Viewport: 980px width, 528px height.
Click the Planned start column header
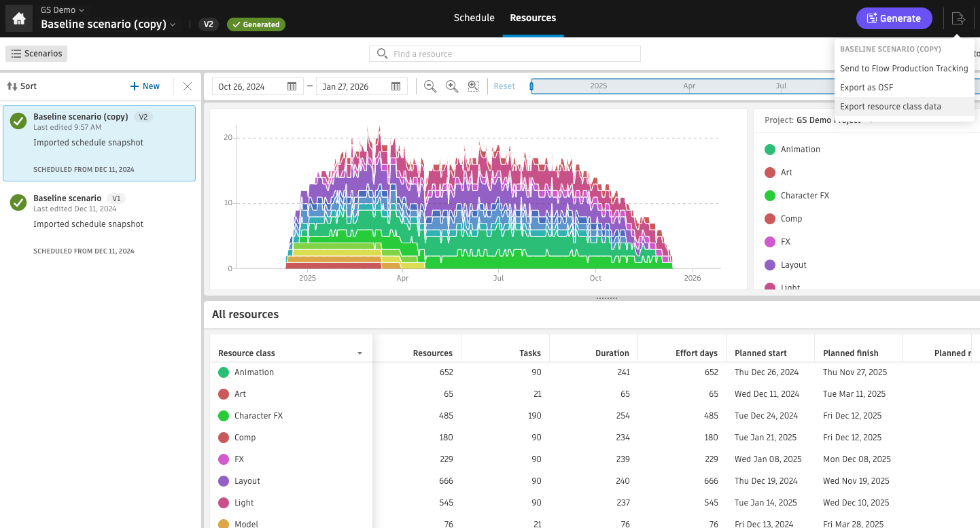760,353
